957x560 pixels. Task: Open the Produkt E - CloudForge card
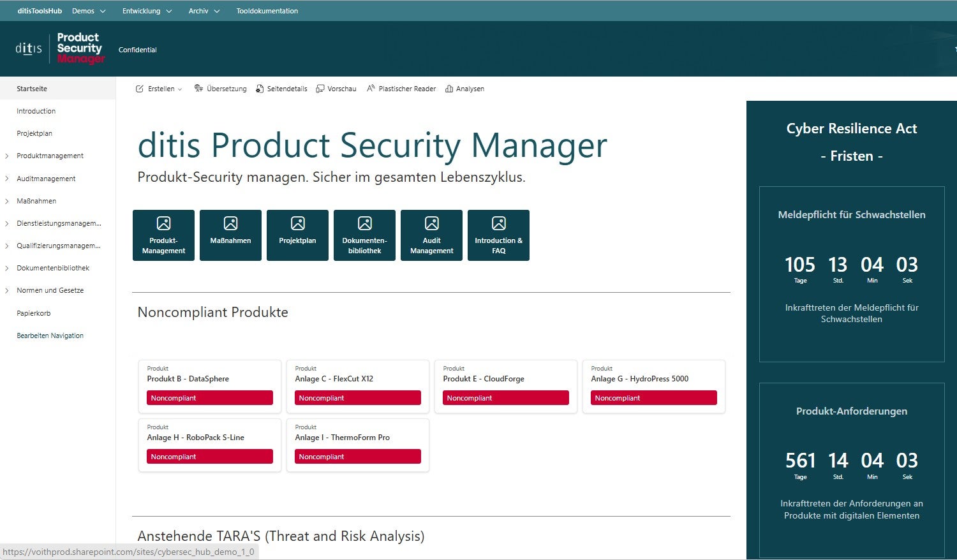(x=506, y=387)
